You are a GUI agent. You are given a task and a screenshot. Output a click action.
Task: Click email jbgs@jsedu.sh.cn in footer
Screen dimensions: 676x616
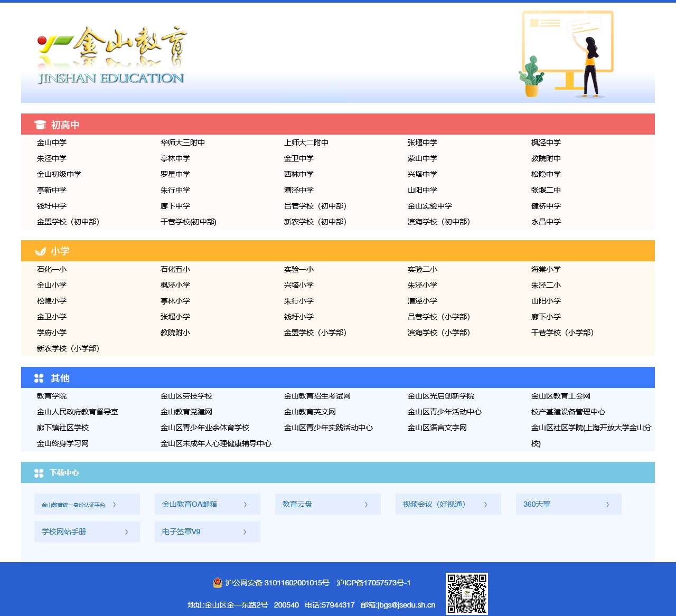click(407, 605)
